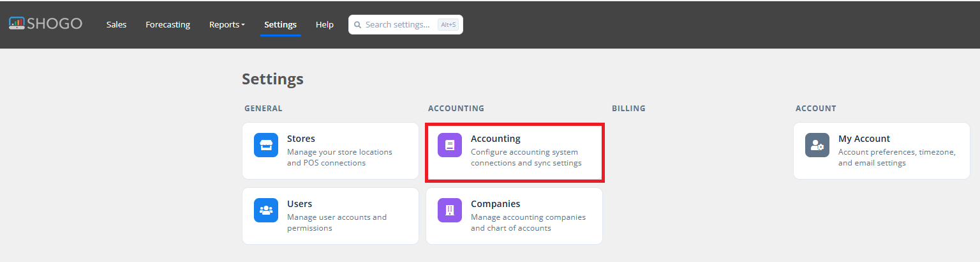The image size is (980, 262).
Task: Open the Companies settings title link
Action: pos(496,204)
